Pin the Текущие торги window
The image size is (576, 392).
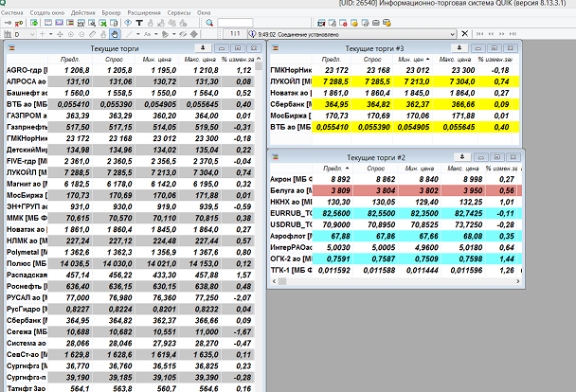pos(203,47)
